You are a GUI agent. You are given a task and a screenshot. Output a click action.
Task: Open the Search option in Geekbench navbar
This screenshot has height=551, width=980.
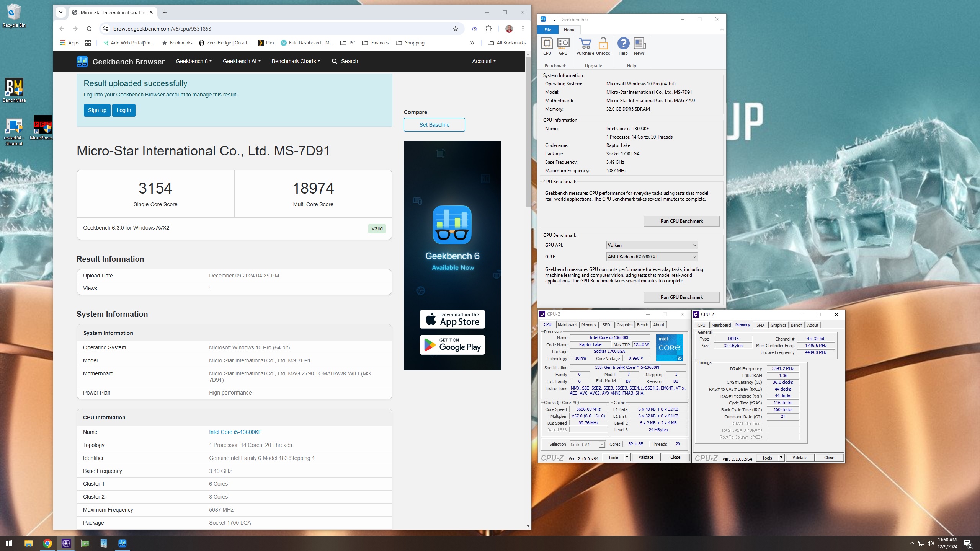(345, 61)
